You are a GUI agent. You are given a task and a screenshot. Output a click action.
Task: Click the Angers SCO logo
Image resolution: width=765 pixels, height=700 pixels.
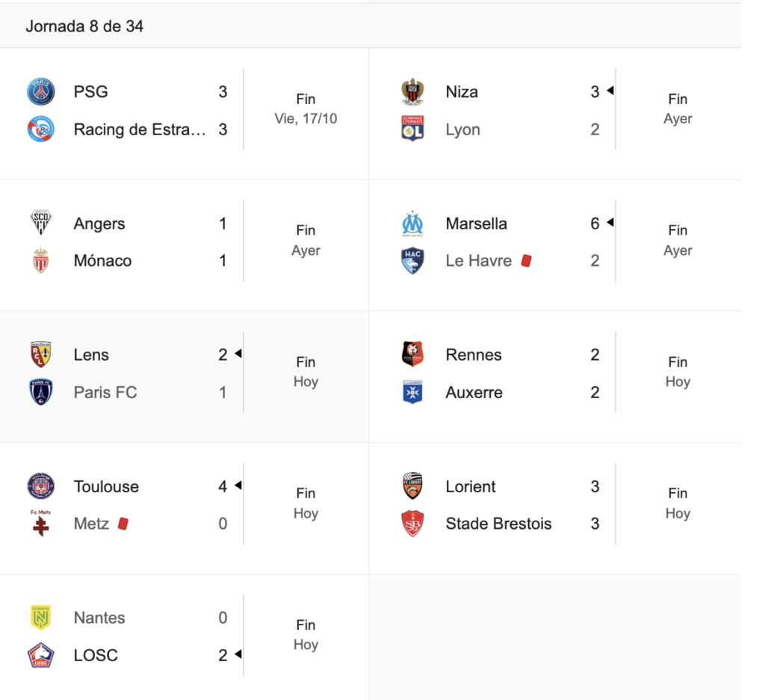(x=41, y=223)
